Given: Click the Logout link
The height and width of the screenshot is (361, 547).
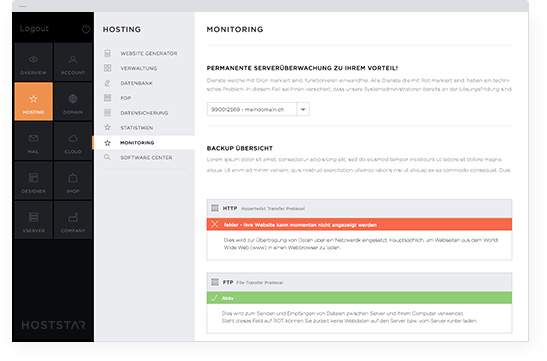Looking at the screenshot, I should click(x=34, y=29).
